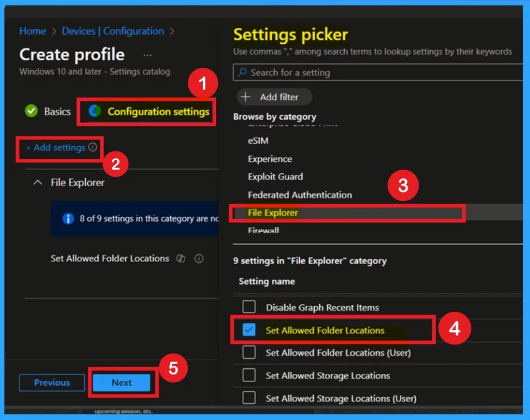530x420 pixels.
Task: Click the step 2 circle icon for Configuration settings
Action: [95, 111]
